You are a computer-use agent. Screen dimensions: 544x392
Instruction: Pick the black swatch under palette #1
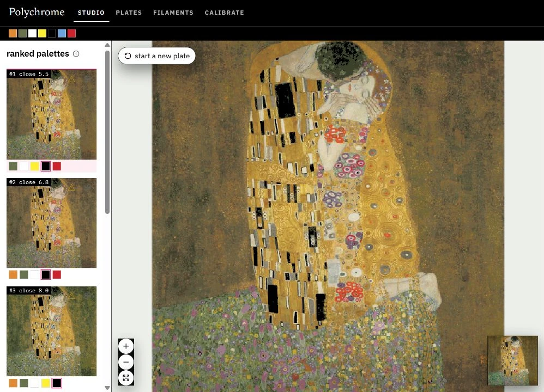click(46, 167)
